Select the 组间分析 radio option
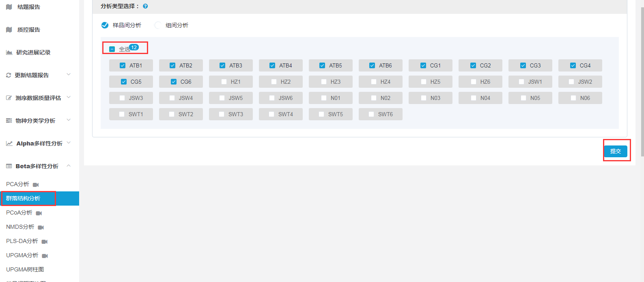This screenshot has width=644, height=282. pos(158,25)
